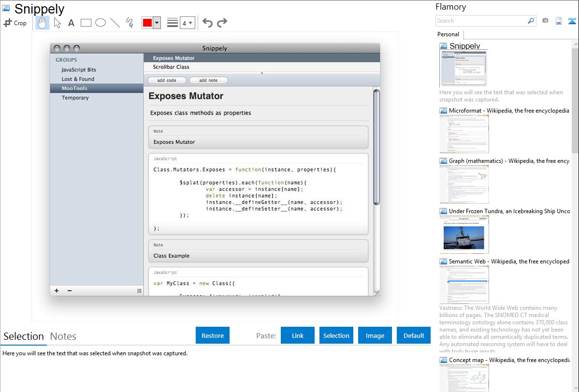Paste the Selection

(336, 335)
